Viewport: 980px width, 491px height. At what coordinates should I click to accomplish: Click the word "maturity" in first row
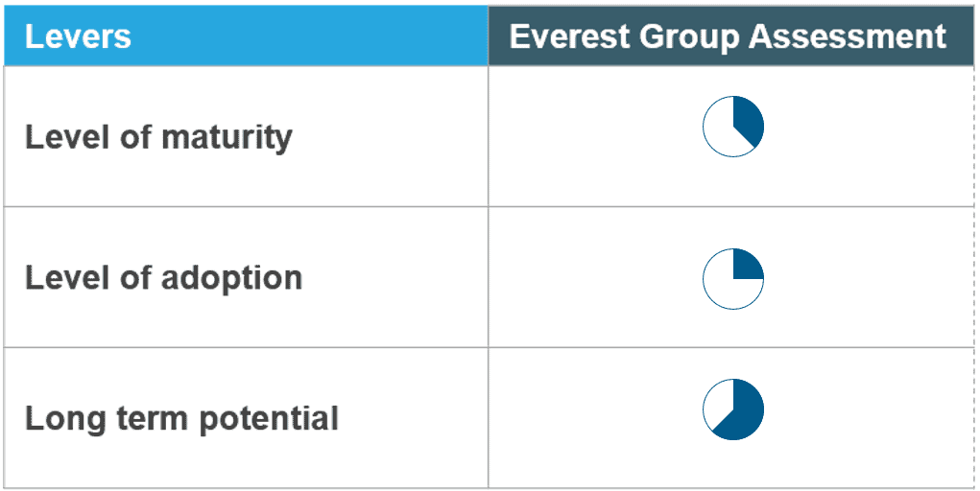(227, 139)
